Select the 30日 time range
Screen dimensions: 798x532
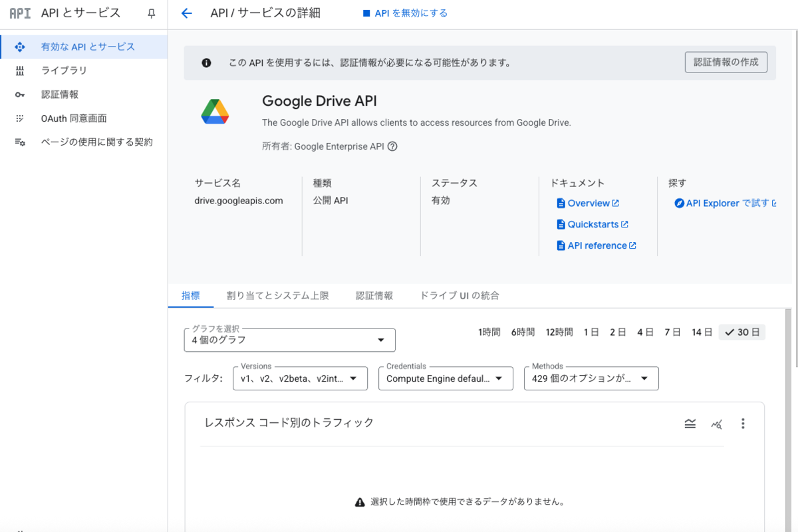click(x=742, y=332)
